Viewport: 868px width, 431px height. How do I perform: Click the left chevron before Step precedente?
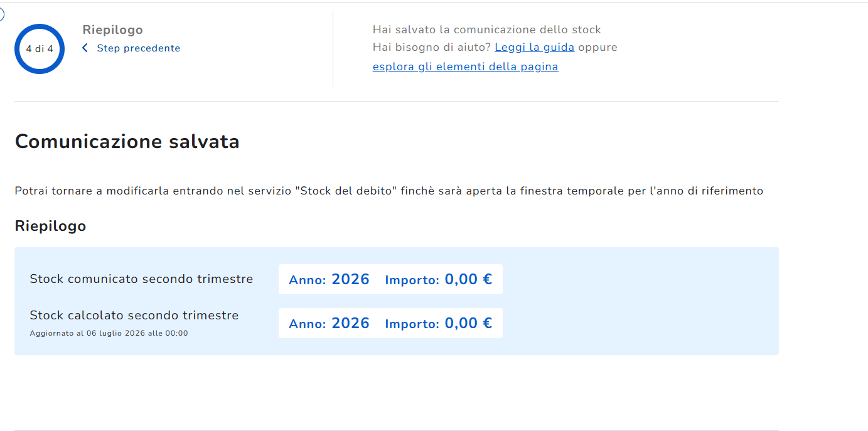click(85, 48)
